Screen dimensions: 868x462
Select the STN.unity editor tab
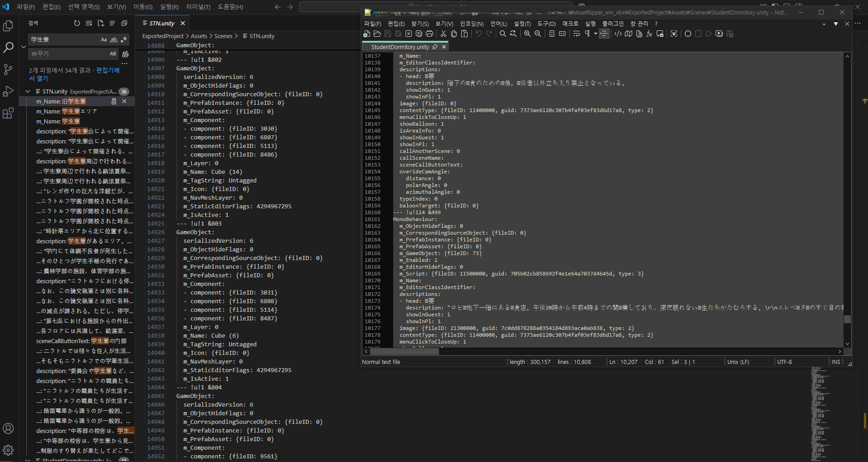162,23
